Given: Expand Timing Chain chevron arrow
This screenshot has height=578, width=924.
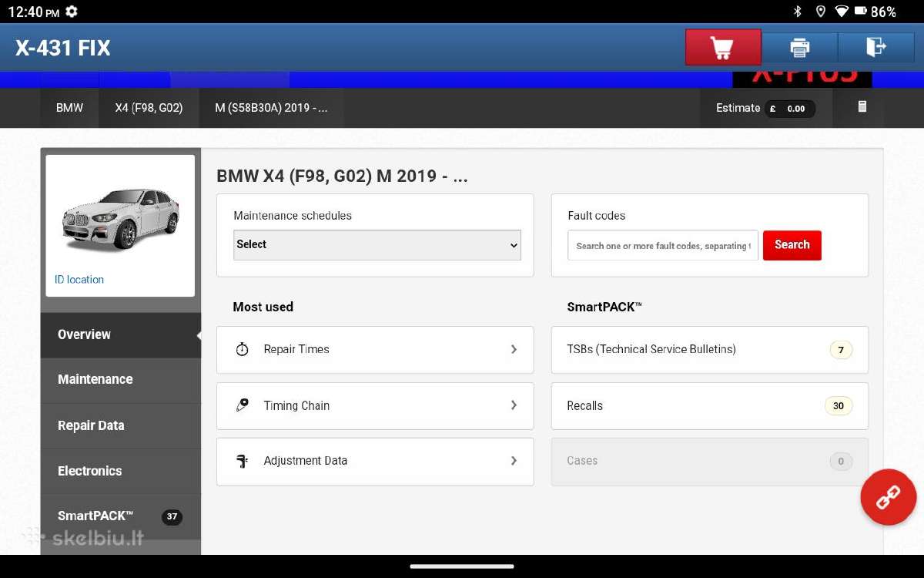Looking at the screenshot, I should pyautogui.click(x=514, y=405).
